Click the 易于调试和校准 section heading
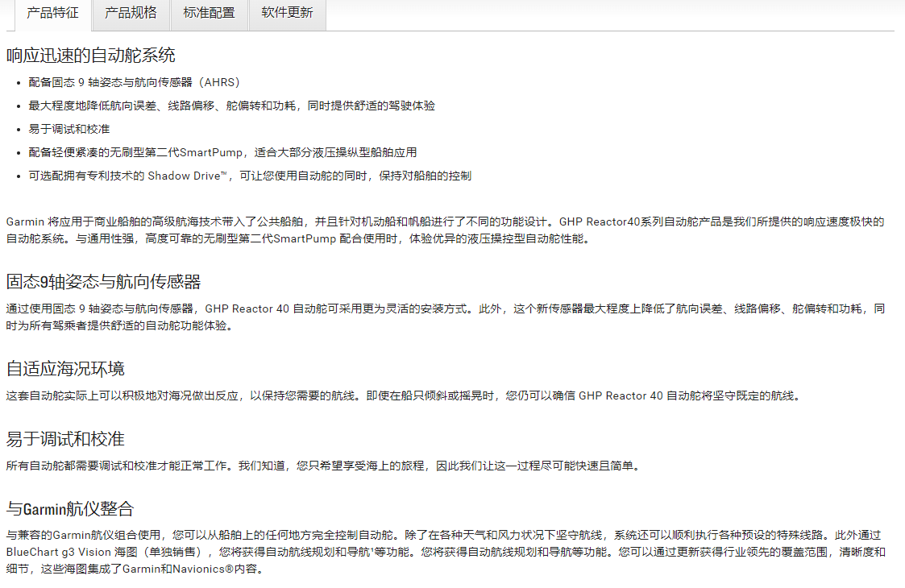Image resolution: width=905 pixels, height=588 pixels. (x=65, y=439)
